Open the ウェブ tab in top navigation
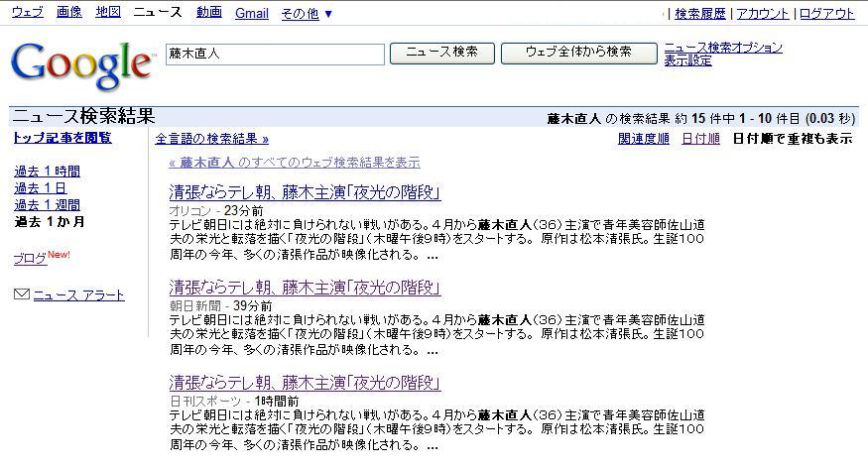This screenshot has height=467, width=868. (x=28, y=12)
